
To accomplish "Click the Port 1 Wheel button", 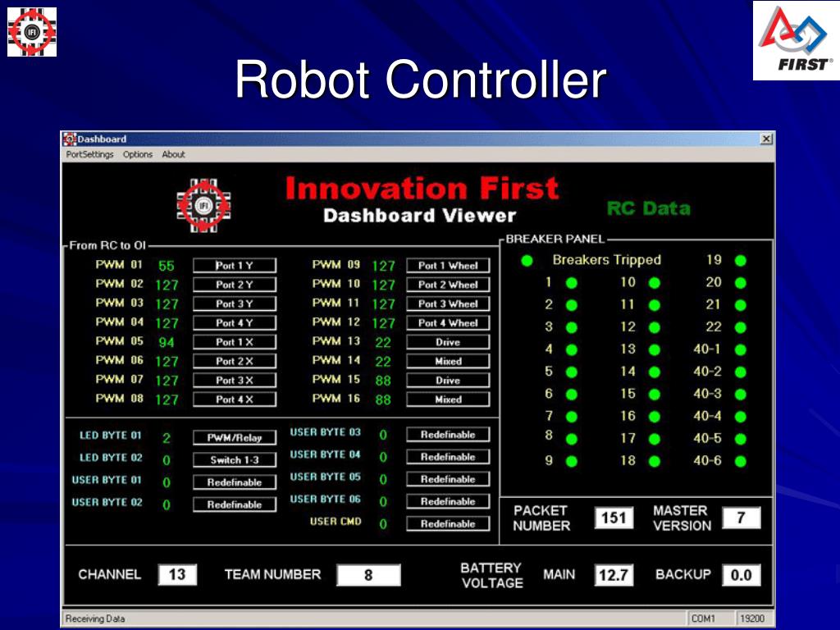I will [448, 265].
